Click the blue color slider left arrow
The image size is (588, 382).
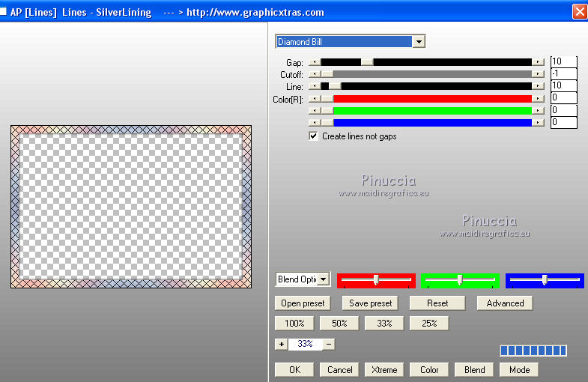click(315, 123)
